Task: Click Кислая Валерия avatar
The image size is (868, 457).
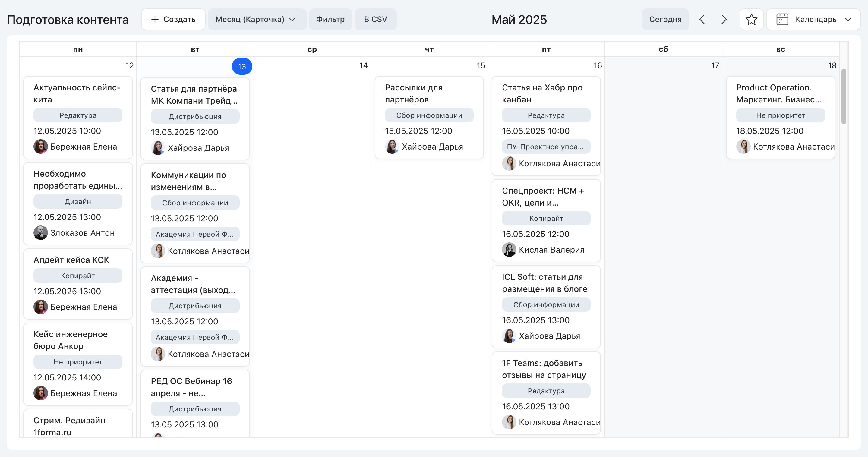Action: pyautogui.click(x=509, y=250)
